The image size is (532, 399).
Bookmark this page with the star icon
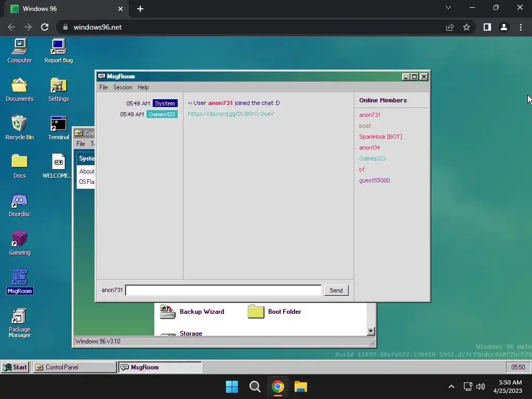click(467, 27)
